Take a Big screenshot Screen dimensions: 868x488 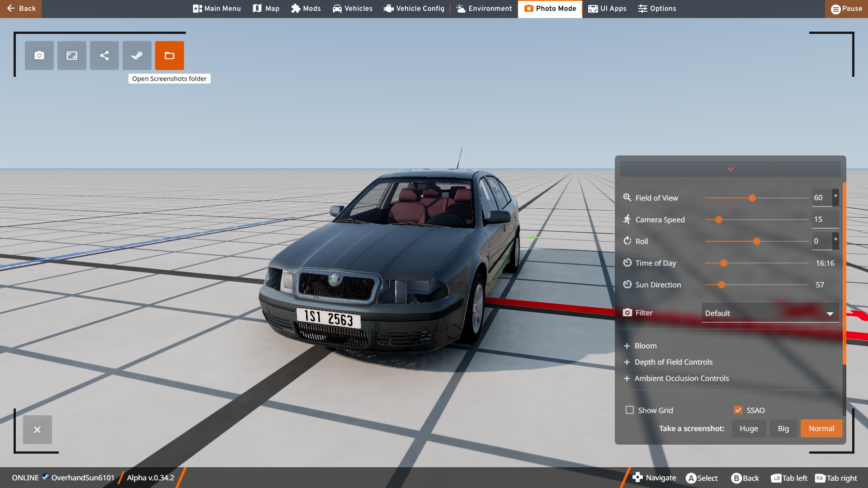(x=783, y=428)
